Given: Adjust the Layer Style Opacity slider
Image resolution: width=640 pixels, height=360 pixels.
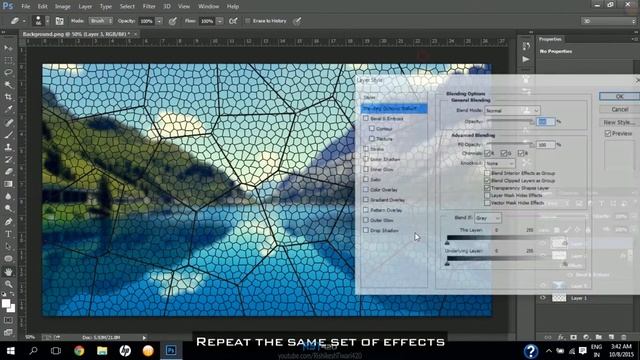Looking at the screenshot, I should [x=511, y=122].
